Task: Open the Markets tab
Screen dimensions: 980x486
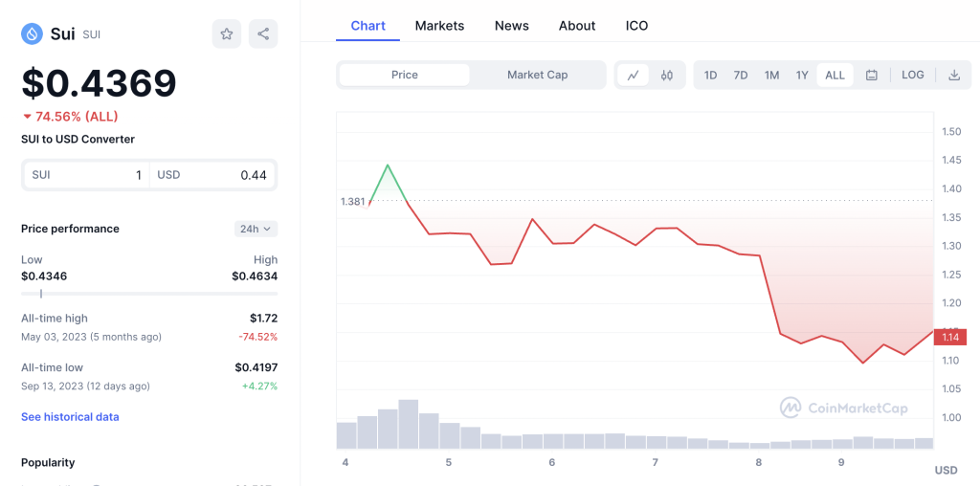Action: (x=439, y=26)
